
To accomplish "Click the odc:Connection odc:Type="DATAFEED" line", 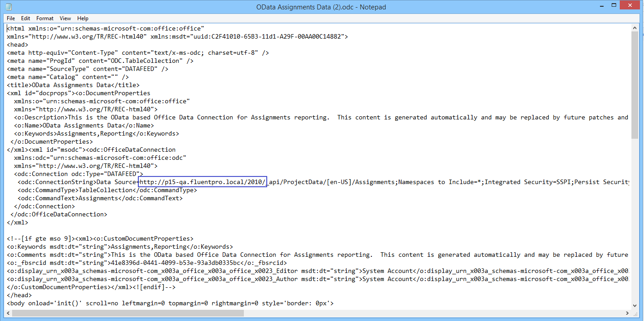I will 79,174.
